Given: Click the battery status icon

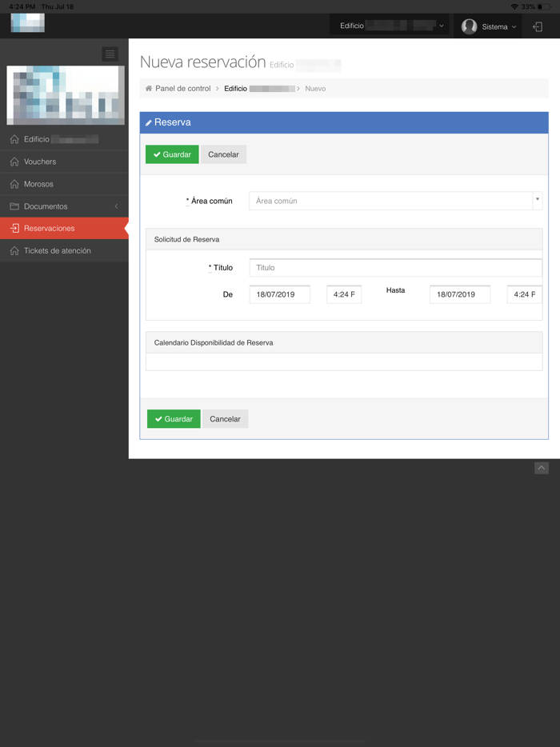Looking at the screenshot, I should [544, 6].
